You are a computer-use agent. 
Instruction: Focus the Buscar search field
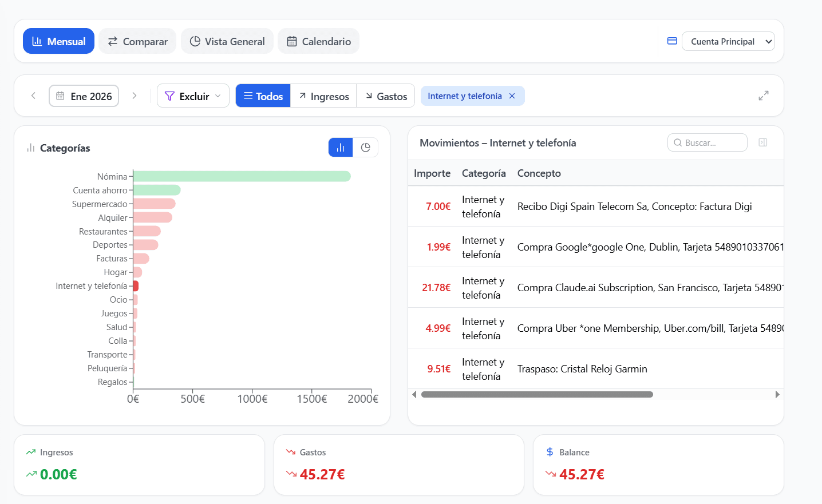click(708, 142)
